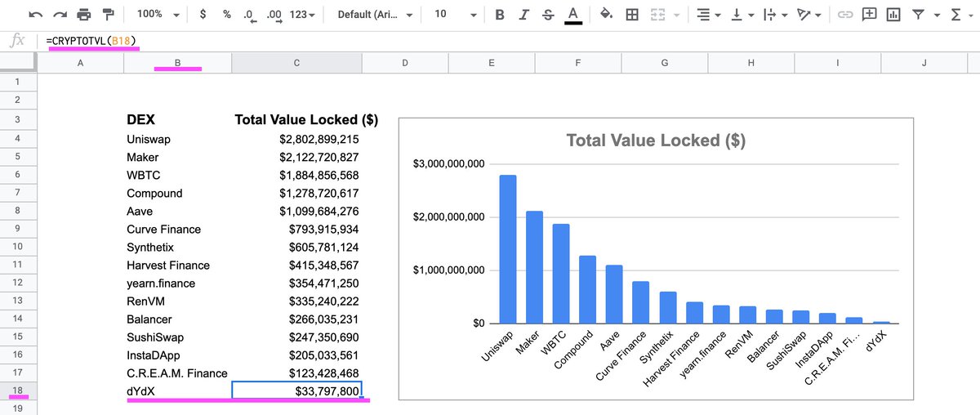Increase decimal places

click(275, 16)
